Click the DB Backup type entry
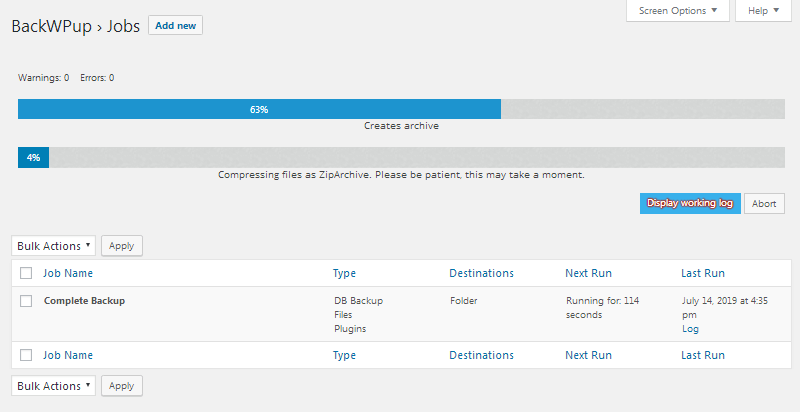Viewport: 800px width, 412px height. 359,301
